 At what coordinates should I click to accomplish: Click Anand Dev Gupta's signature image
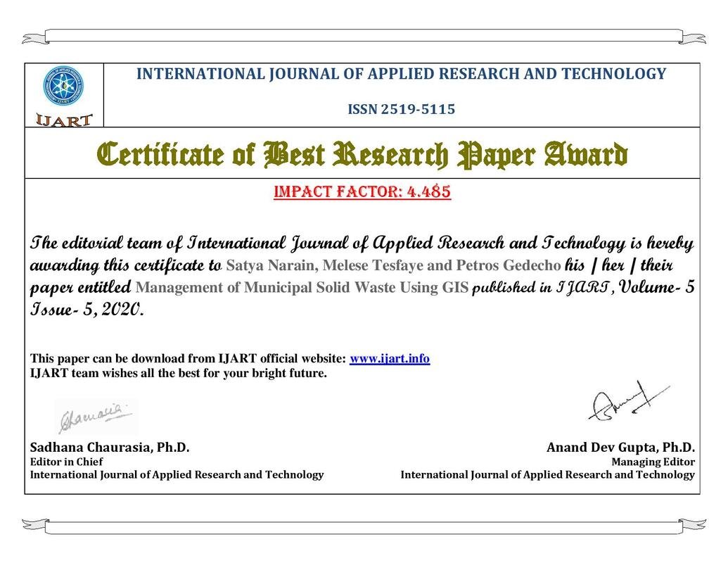pyautogui.click(x=629, y=402)
